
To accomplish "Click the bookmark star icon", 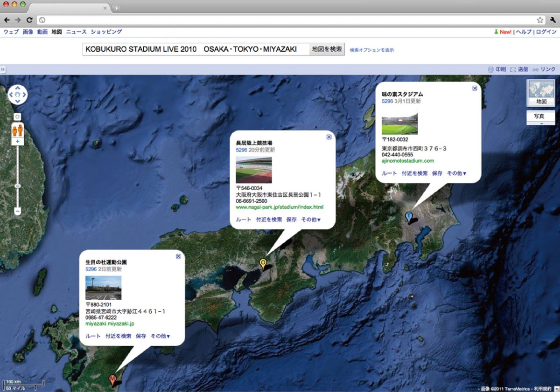I will 540,20.
